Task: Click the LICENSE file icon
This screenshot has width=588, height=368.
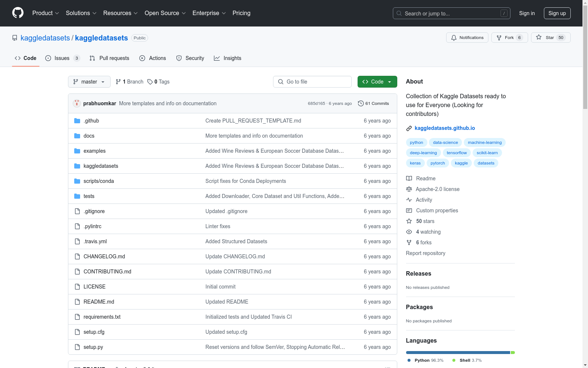Action: [77, 287]
